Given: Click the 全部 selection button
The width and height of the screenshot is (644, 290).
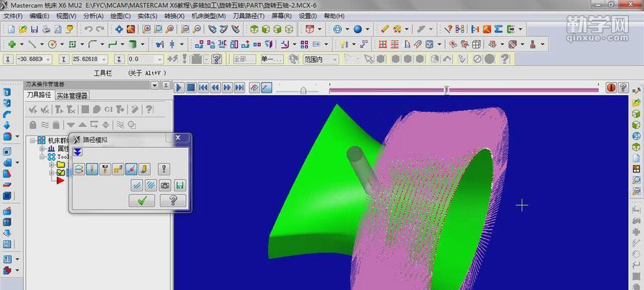Looking at the screenshot, I should (x=244, y=59).
